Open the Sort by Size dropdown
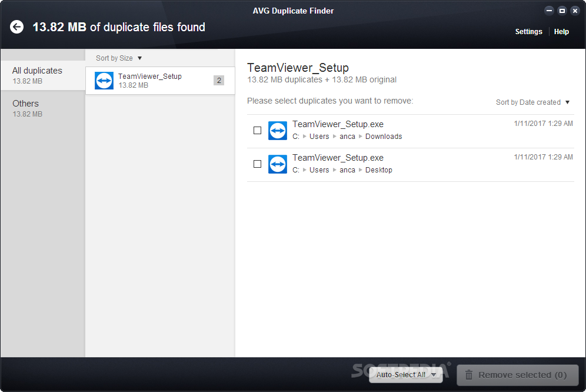586x392 pixels. 118,58
